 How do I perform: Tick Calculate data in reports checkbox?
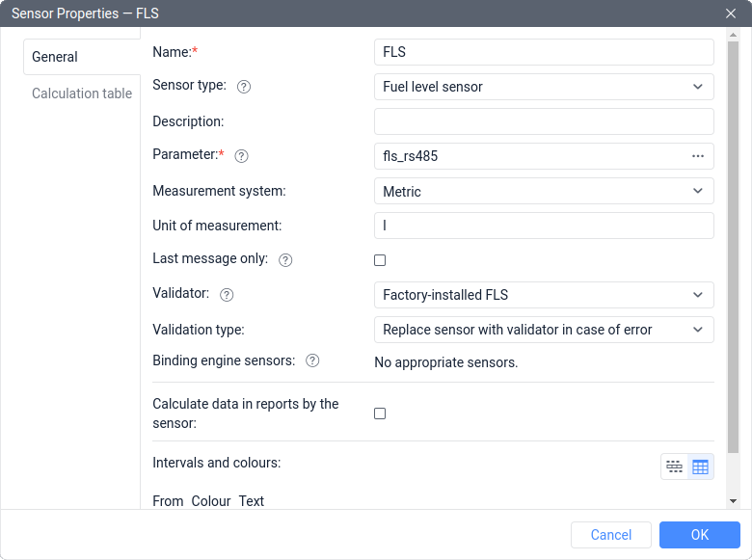[380, 413]
